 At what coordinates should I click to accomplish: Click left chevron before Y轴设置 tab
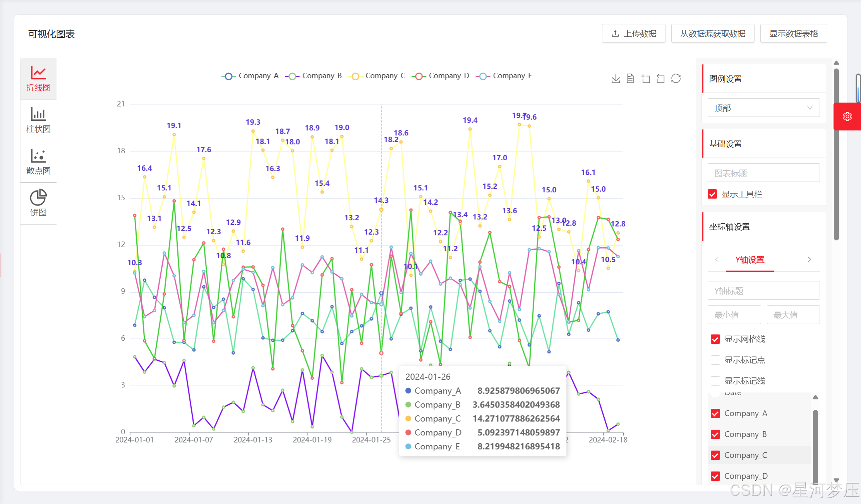click(717, 259)
